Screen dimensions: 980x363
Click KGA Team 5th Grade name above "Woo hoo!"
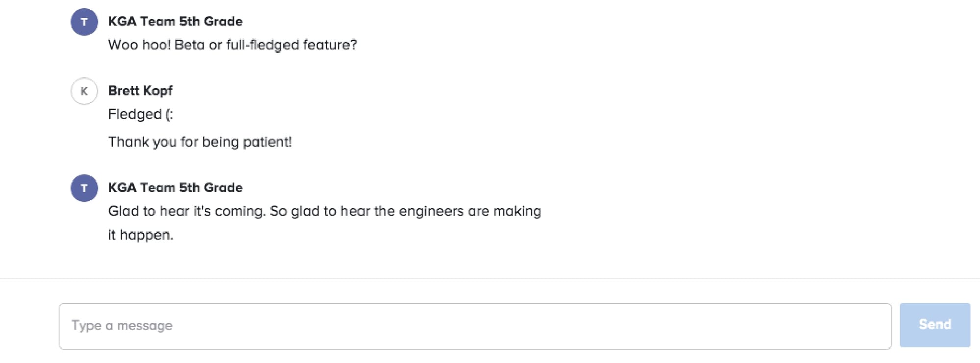tap(175, 22)
